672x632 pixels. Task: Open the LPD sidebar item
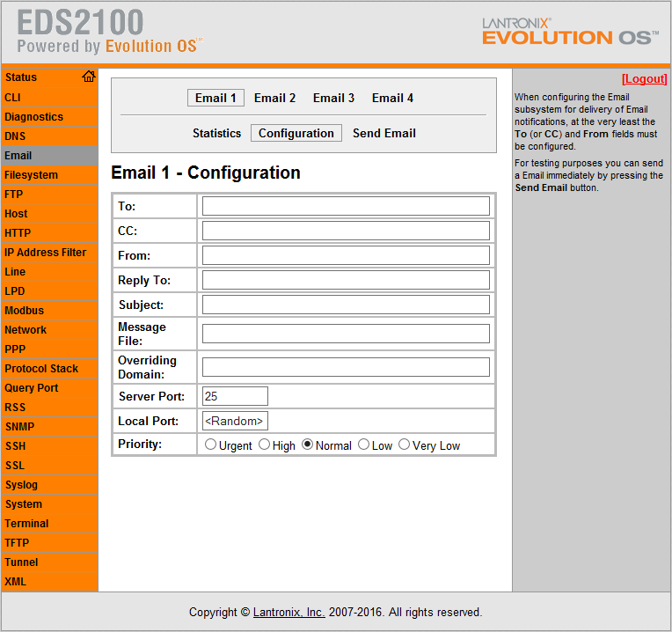tap(49, 291)
